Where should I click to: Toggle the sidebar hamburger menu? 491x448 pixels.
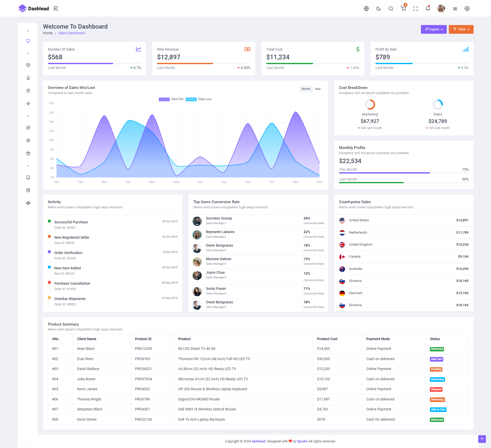(x=56, y=9)
